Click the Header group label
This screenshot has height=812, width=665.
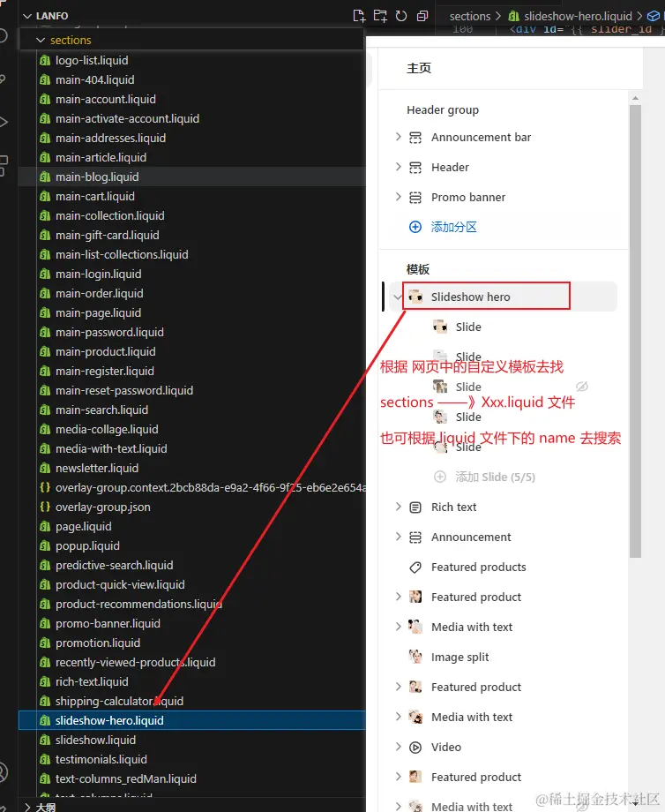[443, 109]
